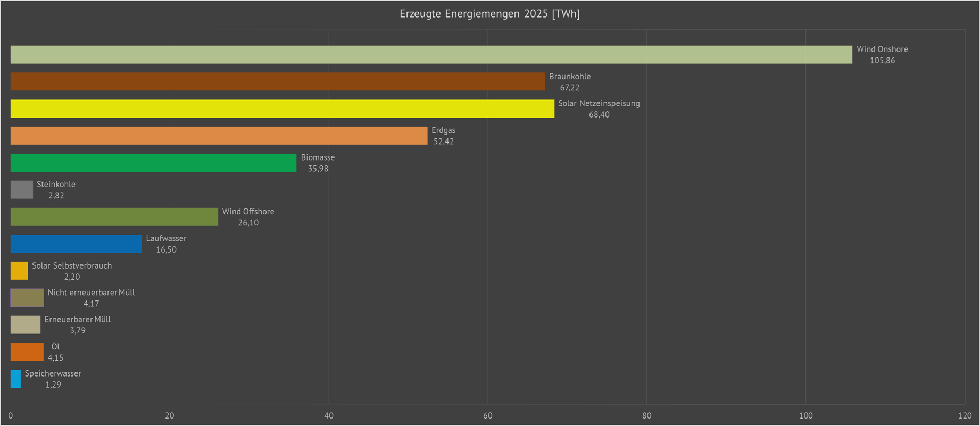
Task: Select the light blue Speicherwasser bar
Action: click(16, 379)
